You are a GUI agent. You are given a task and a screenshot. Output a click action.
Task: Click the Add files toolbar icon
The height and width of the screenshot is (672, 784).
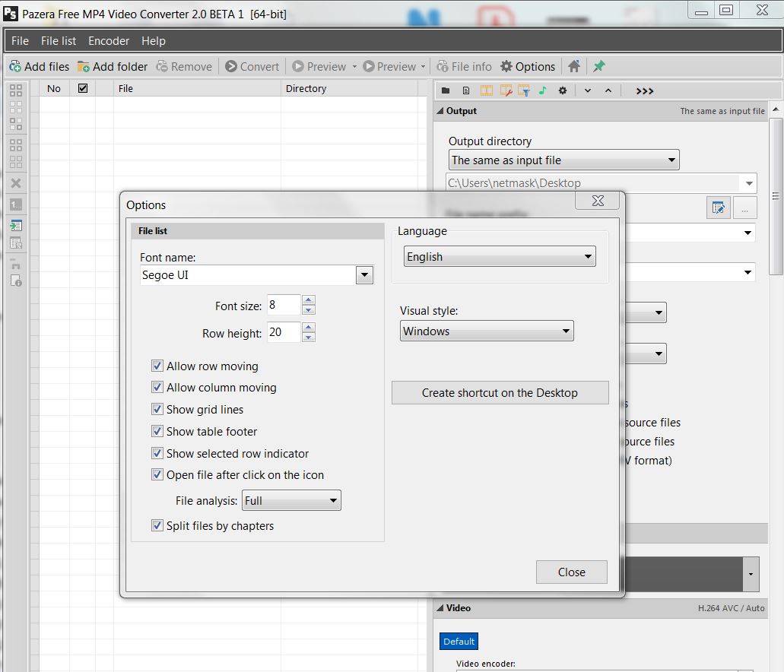(15, 66)
